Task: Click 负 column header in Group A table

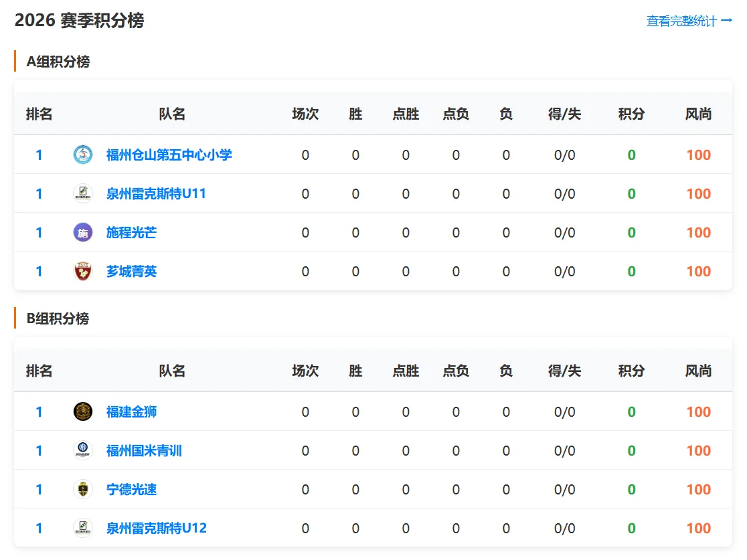Action: coord(506,114)
